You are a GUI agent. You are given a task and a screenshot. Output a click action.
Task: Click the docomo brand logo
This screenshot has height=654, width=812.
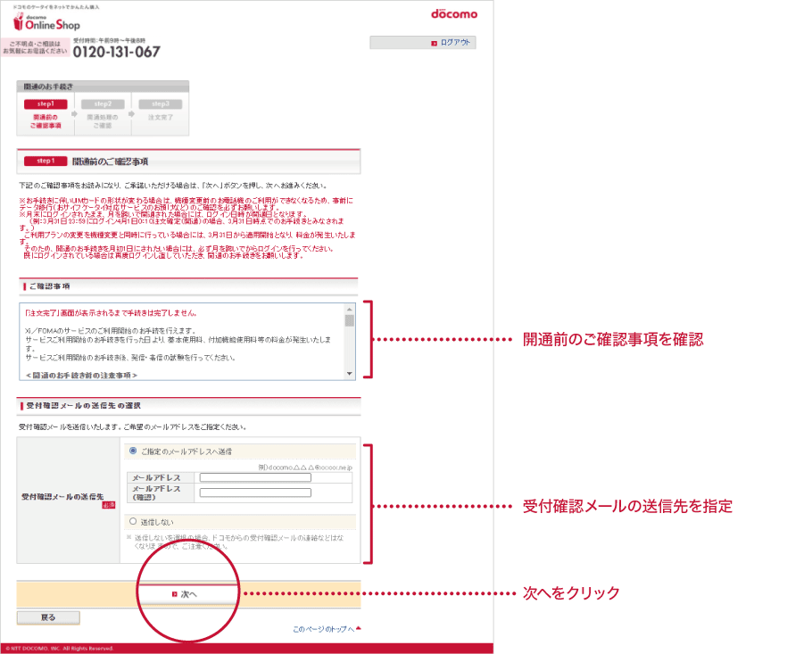point(454,14)
